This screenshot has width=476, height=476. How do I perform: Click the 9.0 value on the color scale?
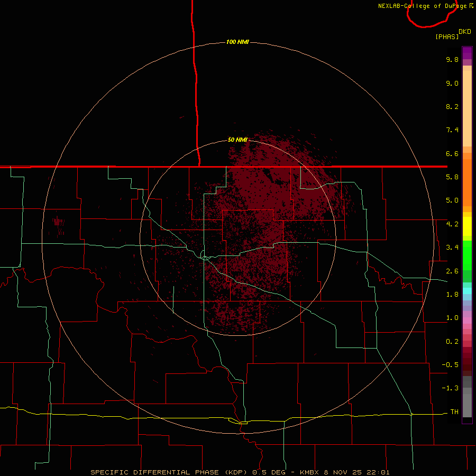(x=452, y=83)
